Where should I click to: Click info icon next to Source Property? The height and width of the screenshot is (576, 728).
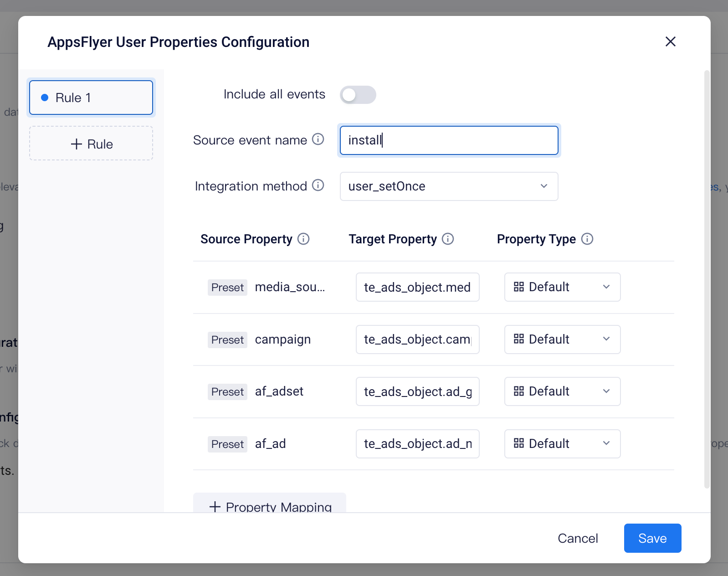coord(303,239)
